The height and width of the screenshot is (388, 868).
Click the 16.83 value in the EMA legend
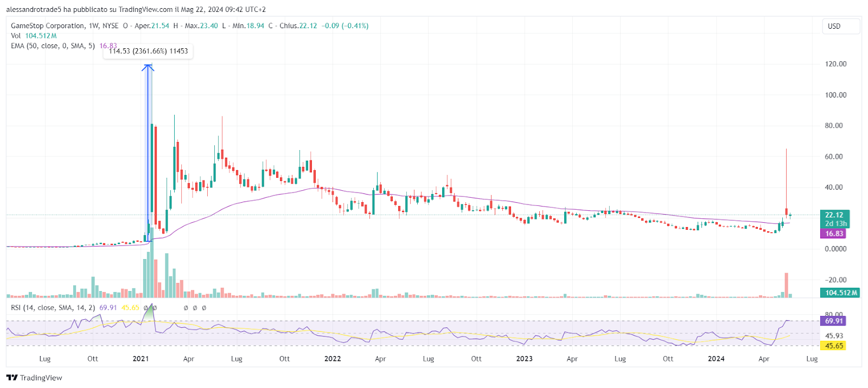tap(108, 46)
